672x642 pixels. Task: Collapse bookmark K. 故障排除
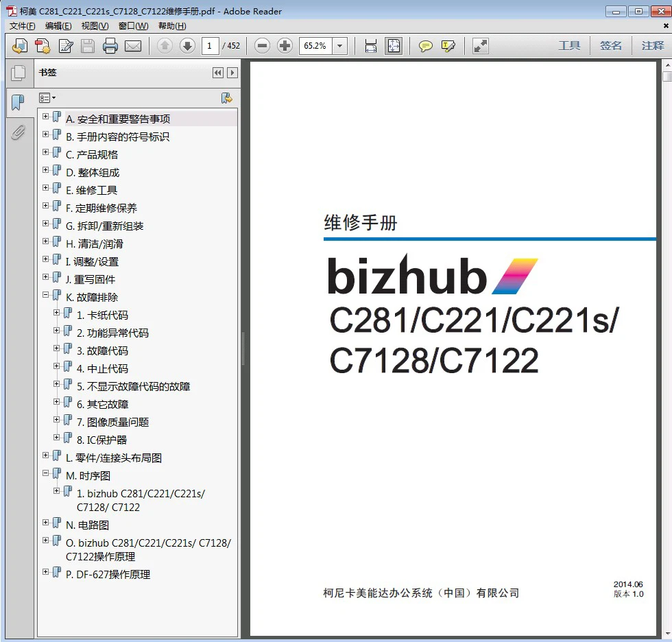[45, 295]
